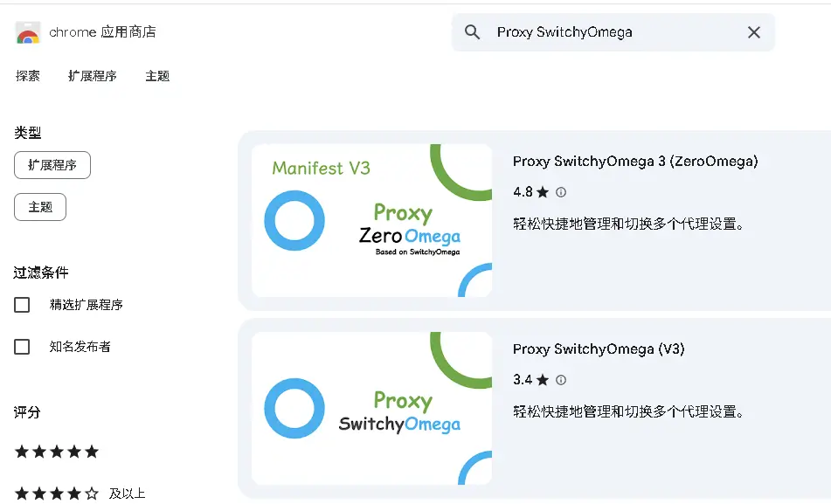Screen dimensions: 831x504
Task: Click the ZeroOmega Manifest V3 thumbnail
Action: coord(371,220)
